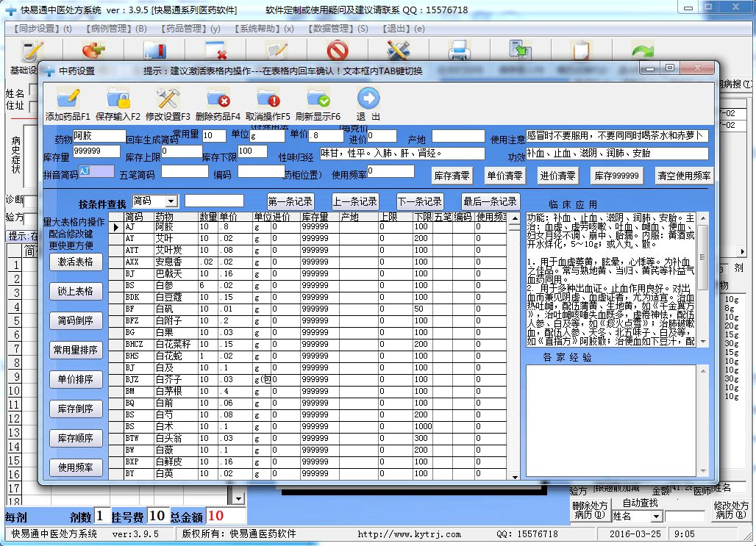Click the 激活表格 button

coord(76,262)
